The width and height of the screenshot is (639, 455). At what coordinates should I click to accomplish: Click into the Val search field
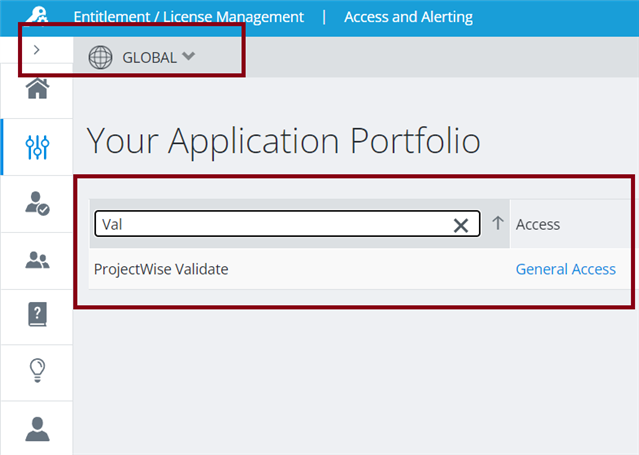pos(287,223)
